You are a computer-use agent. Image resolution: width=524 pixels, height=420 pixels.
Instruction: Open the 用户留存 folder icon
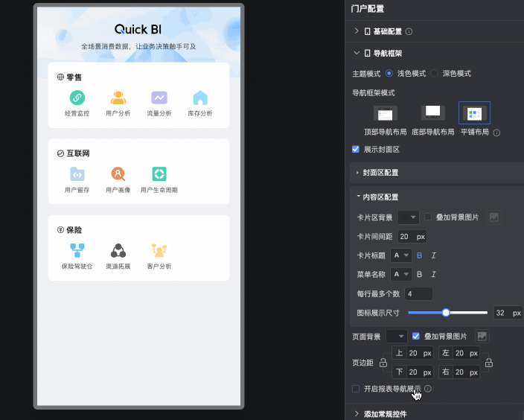point(77,174)
